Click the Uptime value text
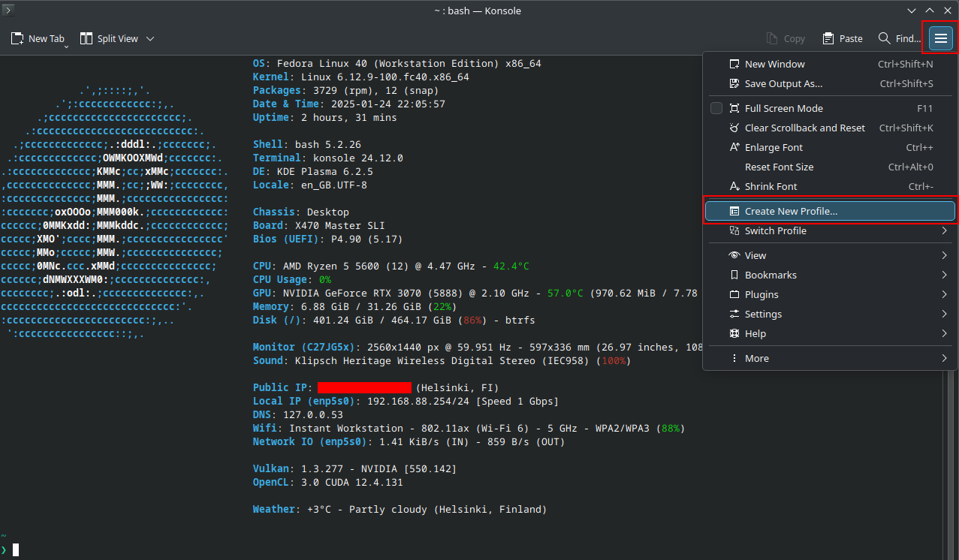 click(x=348, y=117)
